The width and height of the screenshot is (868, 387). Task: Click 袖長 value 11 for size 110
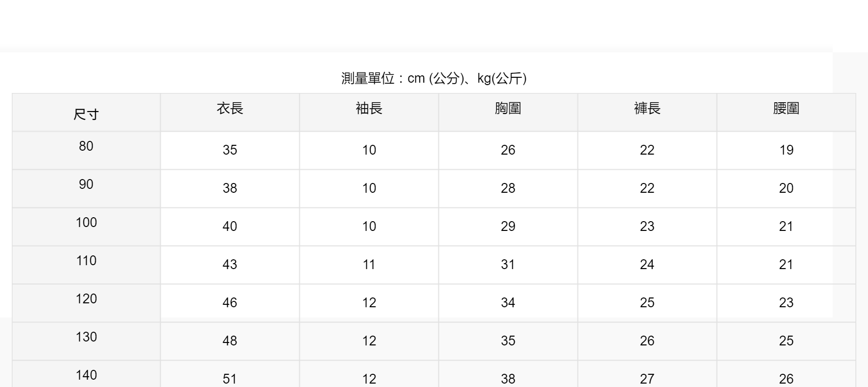(369, 264)
